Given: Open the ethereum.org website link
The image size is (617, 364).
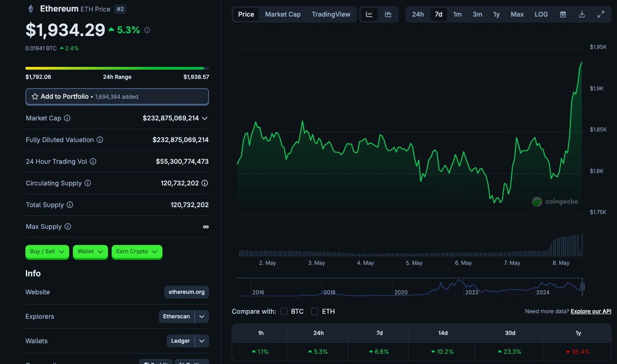Looking at the screenshot, I should click(x=186, y=292).
